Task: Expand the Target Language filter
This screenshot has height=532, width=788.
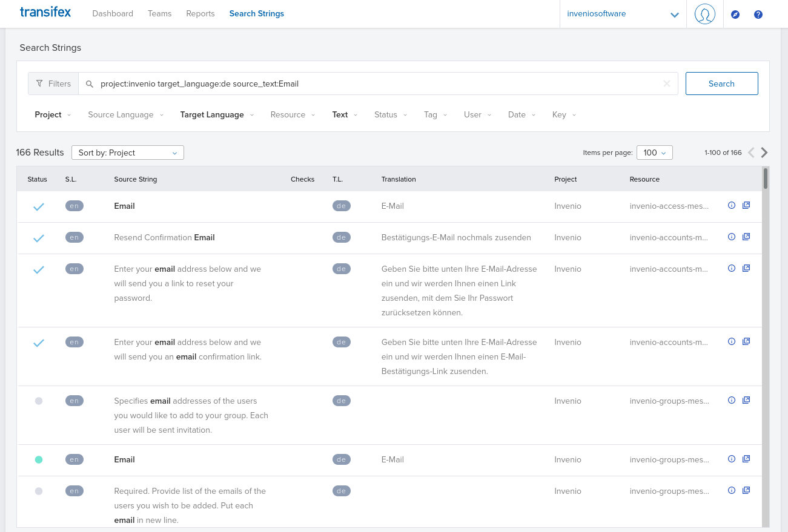Action: pos(217,115)
